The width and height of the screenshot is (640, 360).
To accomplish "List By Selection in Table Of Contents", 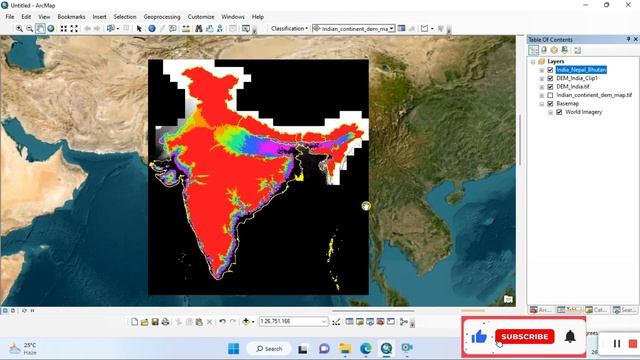I will (564, 50).
